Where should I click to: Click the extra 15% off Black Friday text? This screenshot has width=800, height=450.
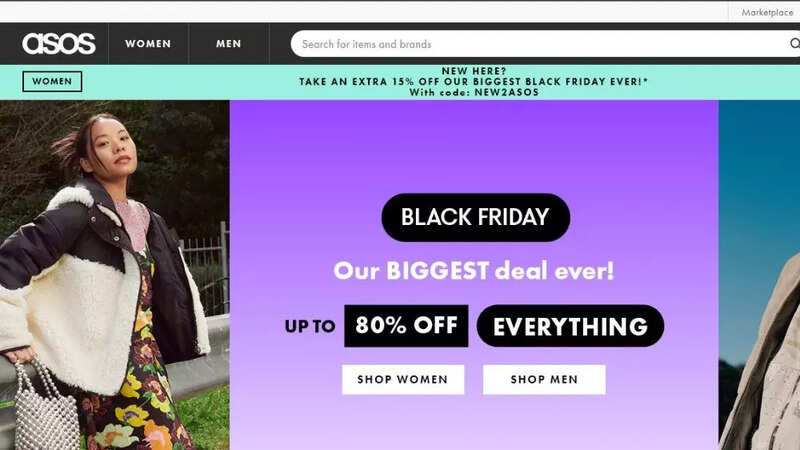(473, 82)
